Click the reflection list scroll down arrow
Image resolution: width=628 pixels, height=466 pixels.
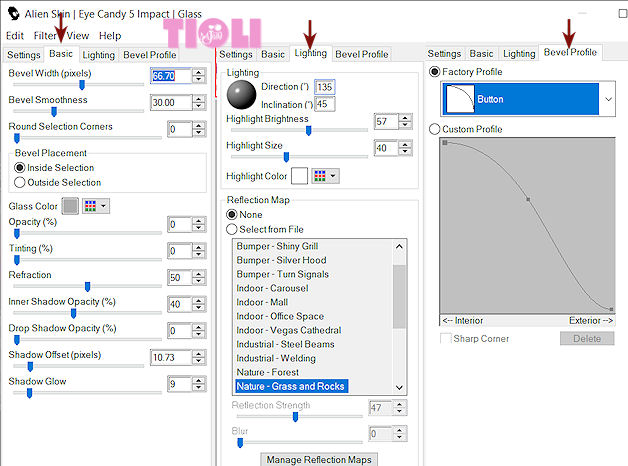pyautogui.click(x=399, y=388)
